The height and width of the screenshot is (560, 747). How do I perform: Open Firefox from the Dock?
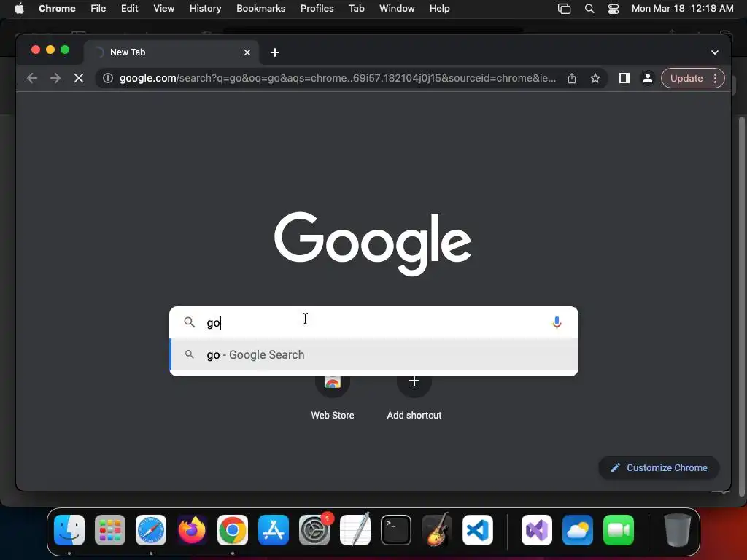[192, 530]
